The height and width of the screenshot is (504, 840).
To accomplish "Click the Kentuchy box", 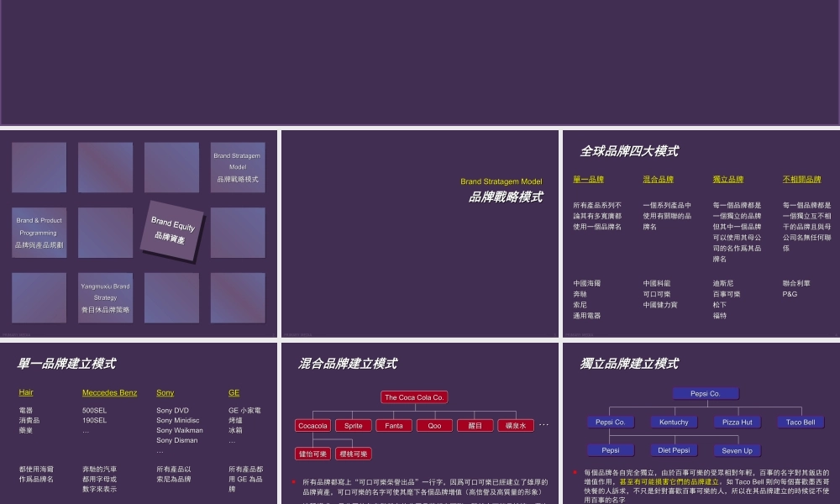I will [x=673, y=422].
